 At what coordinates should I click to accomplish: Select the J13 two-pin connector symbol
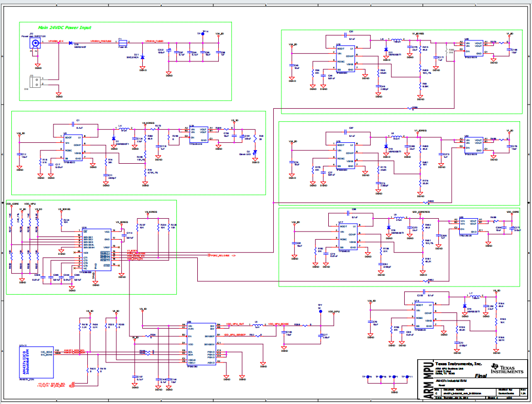(37, 82)
